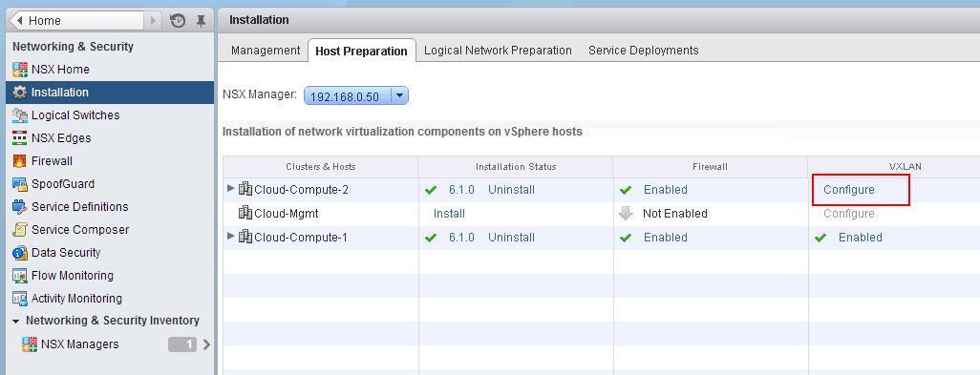The width and height of the screenshot is (980, 375).
Task: Click the NSX Edges icon
Action: pyautogui.click(x=20, y=138)
